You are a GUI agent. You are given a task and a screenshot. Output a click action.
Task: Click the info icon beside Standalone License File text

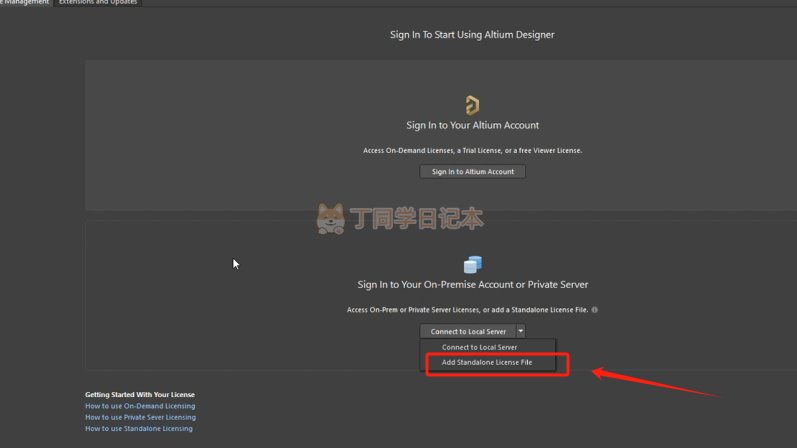click(594, 310)
